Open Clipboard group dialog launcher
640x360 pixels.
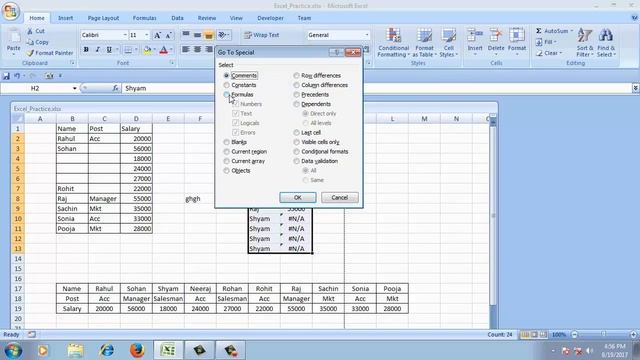click(x=72, y=63)
